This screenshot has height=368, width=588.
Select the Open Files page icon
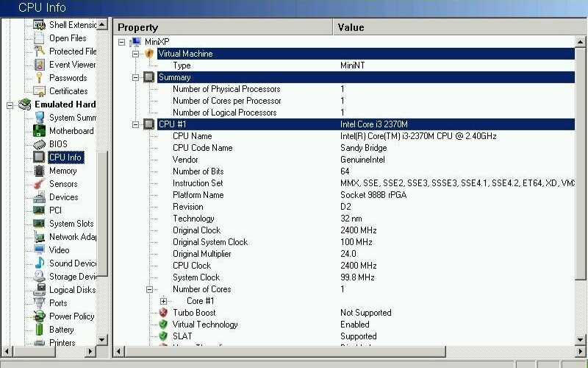39,38
